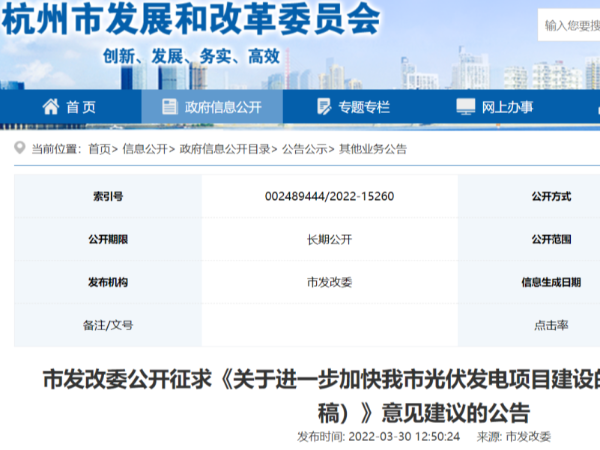Open 信息公开 breadcrumb link
Image resolution: width=600 pixels, height=450 pixels.
click(x=145, y=149)
